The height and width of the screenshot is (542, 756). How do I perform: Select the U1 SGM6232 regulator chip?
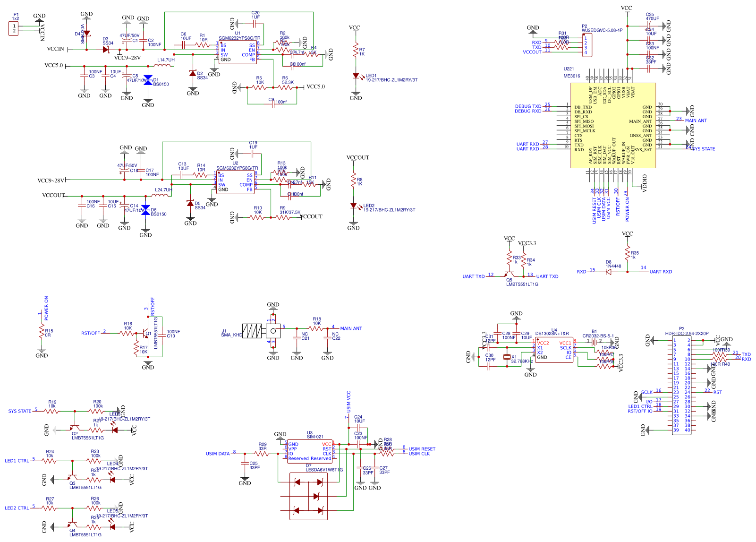(238, 53)
